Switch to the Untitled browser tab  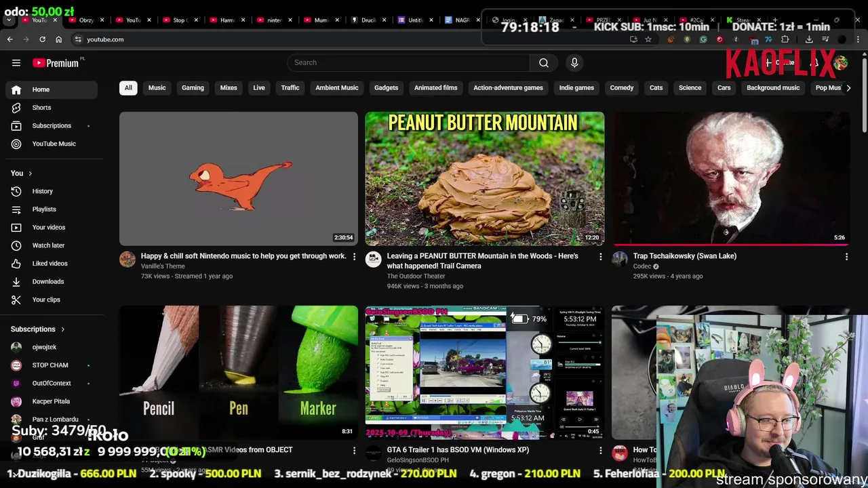click(416, 20)
